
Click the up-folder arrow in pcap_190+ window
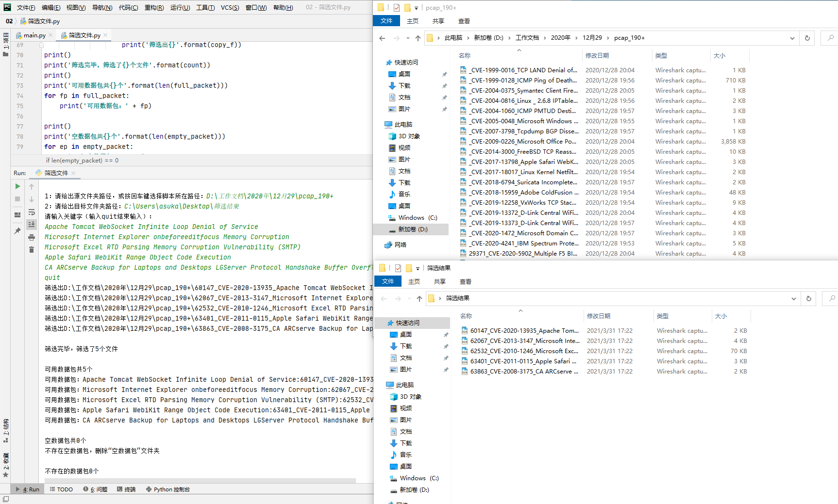tap(418, 38)
